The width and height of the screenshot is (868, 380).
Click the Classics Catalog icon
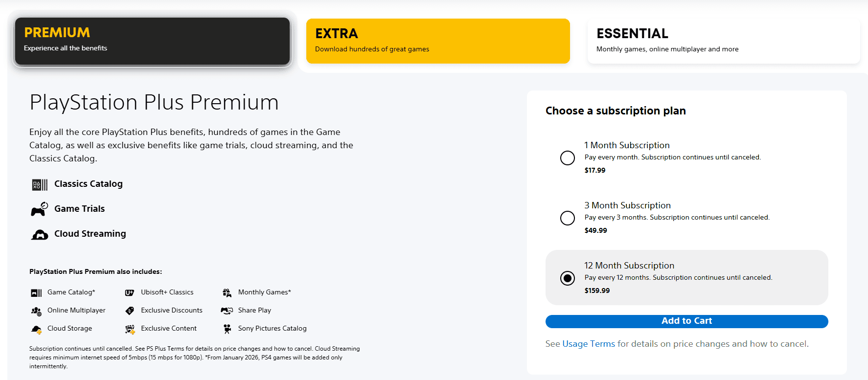coord(40,184)
